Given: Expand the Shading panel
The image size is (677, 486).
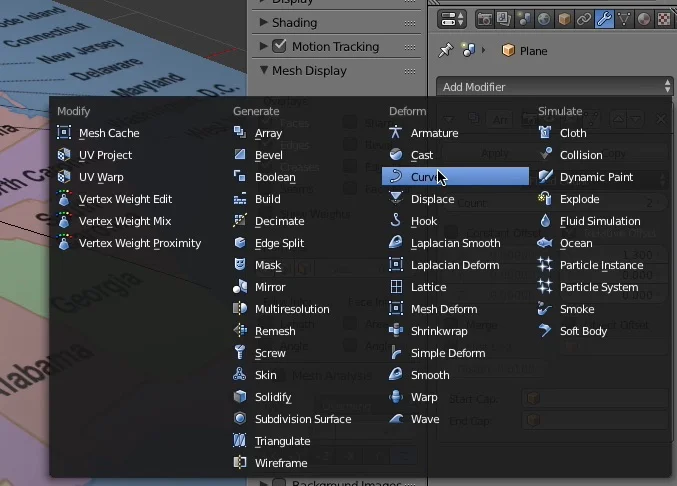Looking at the screenshot, I should tap(263, 22).
